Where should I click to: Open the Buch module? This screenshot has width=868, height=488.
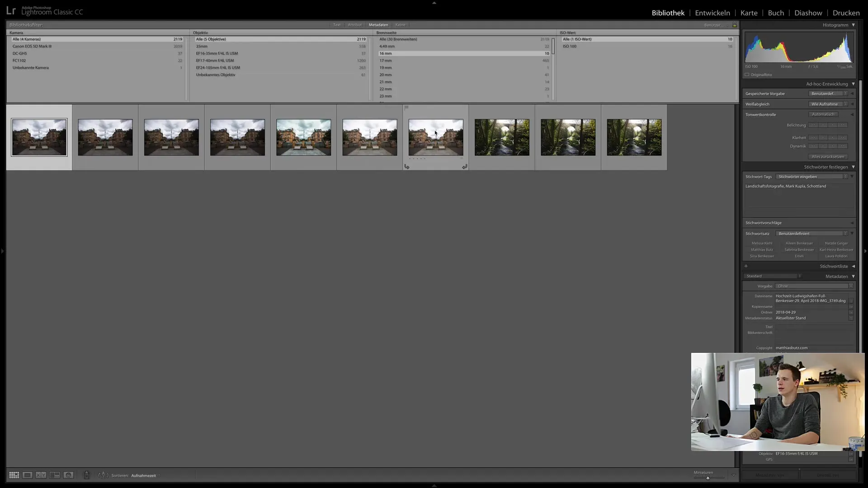[776, 13]
